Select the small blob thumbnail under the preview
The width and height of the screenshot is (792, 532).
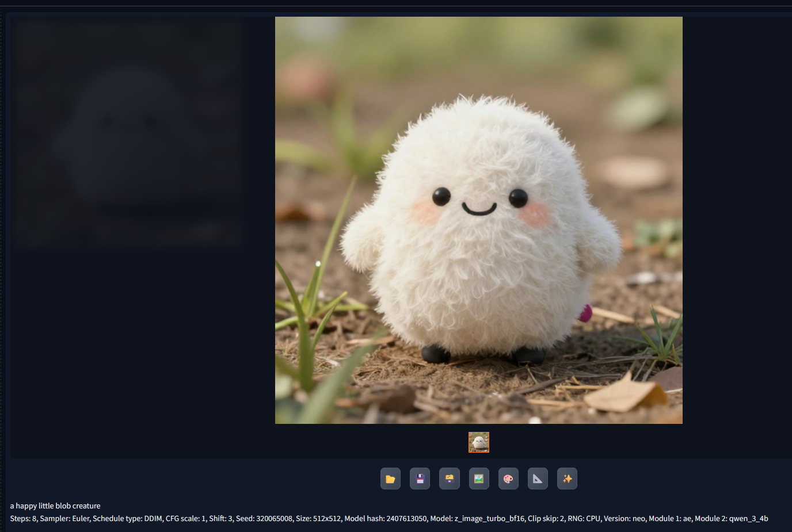click(479, 442)
